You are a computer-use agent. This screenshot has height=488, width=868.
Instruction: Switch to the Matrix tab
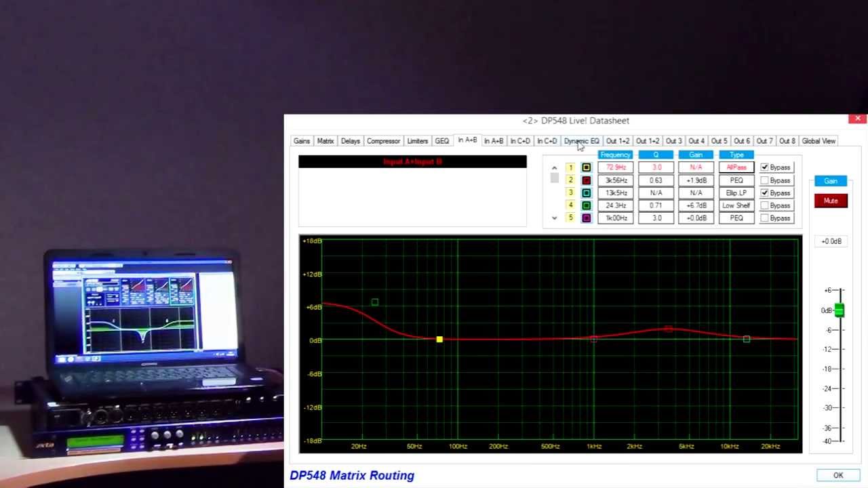(x=325, y=141)
